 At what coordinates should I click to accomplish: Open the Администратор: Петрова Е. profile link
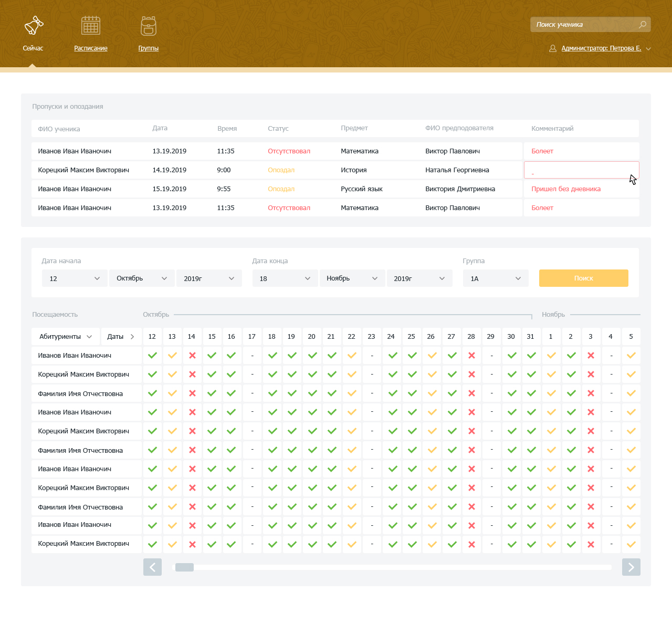coord(601,48)
